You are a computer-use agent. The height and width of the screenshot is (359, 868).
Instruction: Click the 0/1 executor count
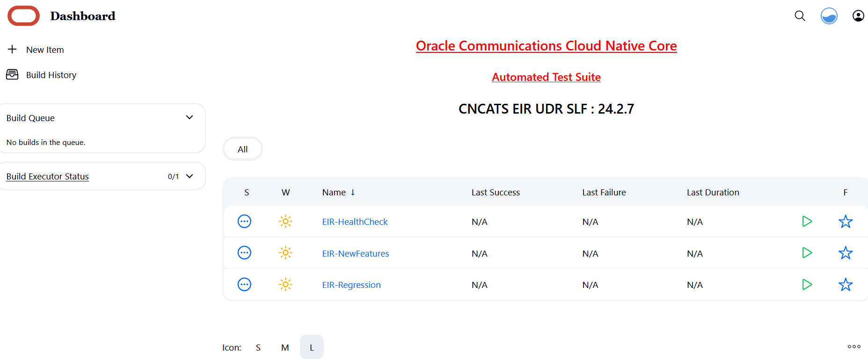(x=173, y=176)
